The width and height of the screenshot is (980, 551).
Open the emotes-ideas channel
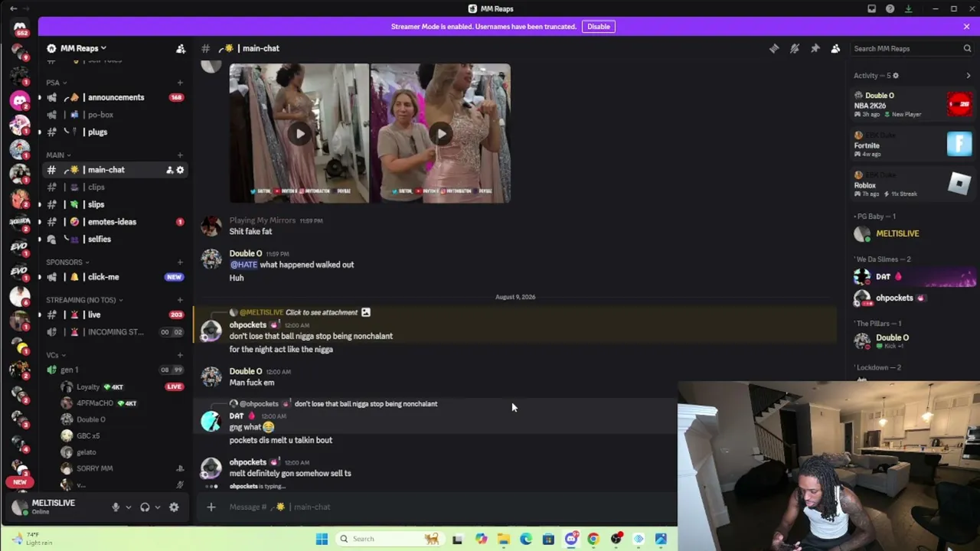point(115,222)
